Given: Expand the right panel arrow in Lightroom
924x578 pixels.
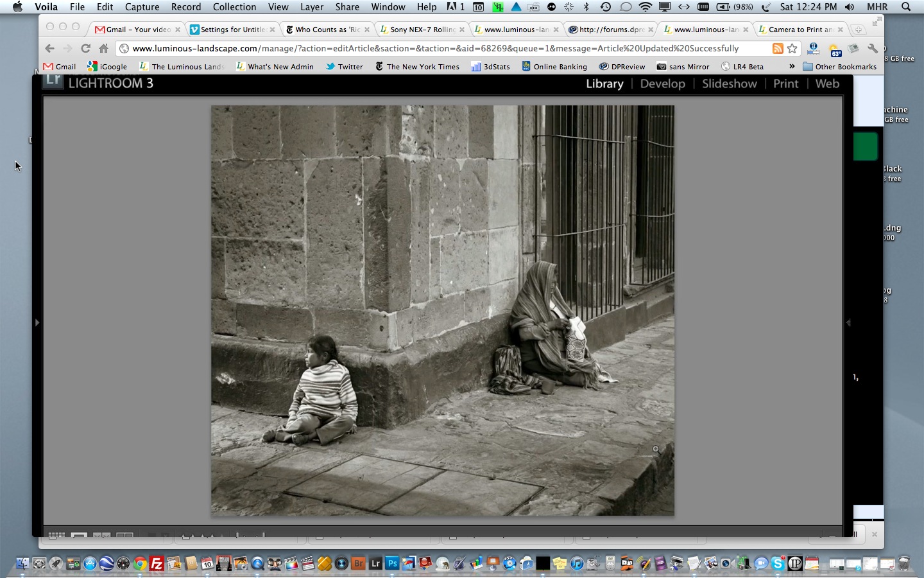Looking at the screenshot, I should [x=848, y=322].
